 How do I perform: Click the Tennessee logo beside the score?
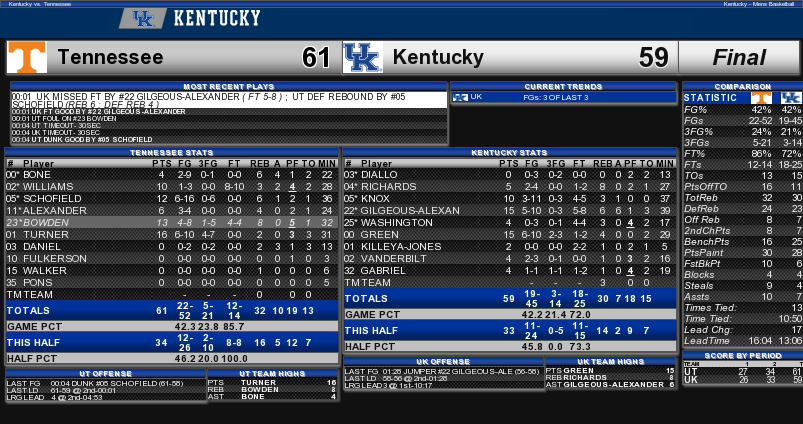[x=27, y=57]
